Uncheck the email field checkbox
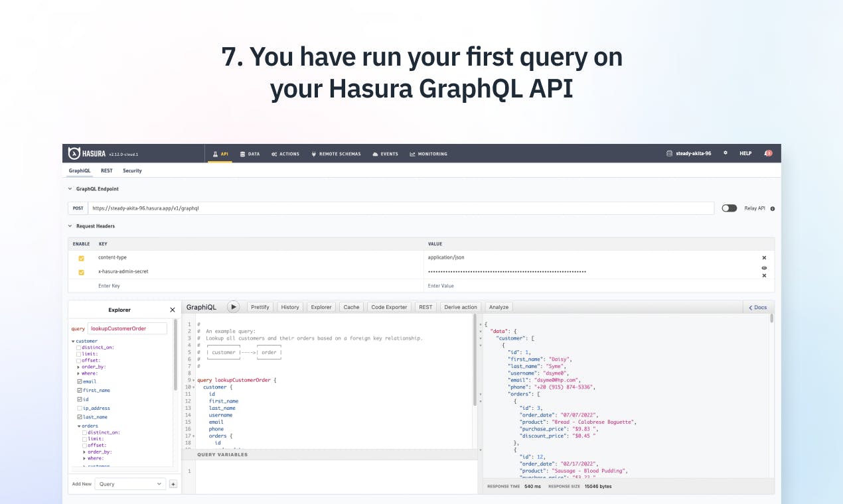Viewport: 843px width, 504px height. pos(80,382)
